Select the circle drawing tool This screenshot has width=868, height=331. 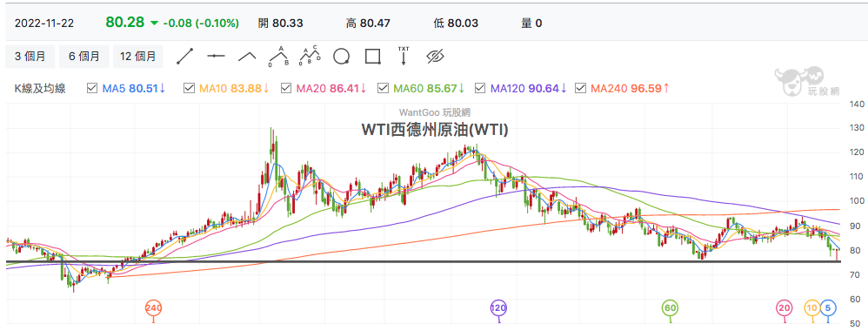342,56
